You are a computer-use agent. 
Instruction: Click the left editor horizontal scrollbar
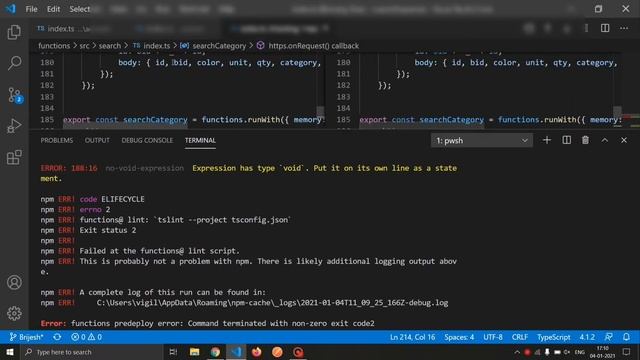tap(125, 126)
